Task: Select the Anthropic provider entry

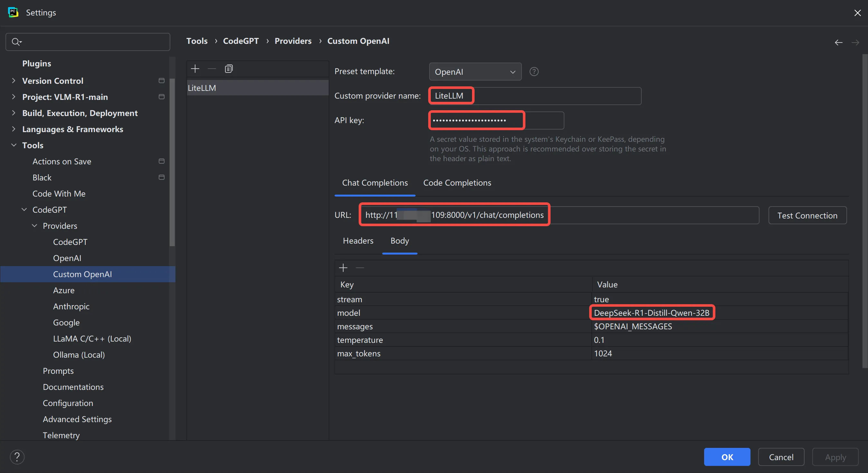Action: click(x=71, y=306)
